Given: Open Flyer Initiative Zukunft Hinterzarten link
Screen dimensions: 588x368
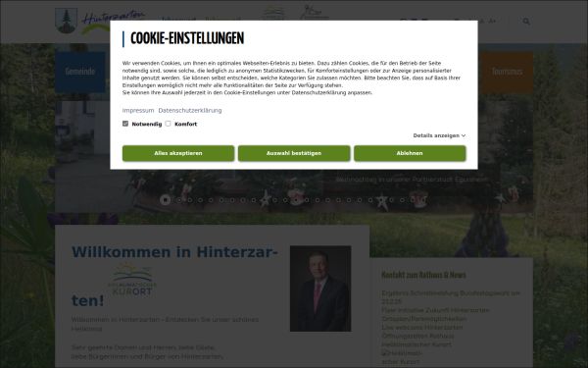Looking at the screenshot, I should (435, 310).
